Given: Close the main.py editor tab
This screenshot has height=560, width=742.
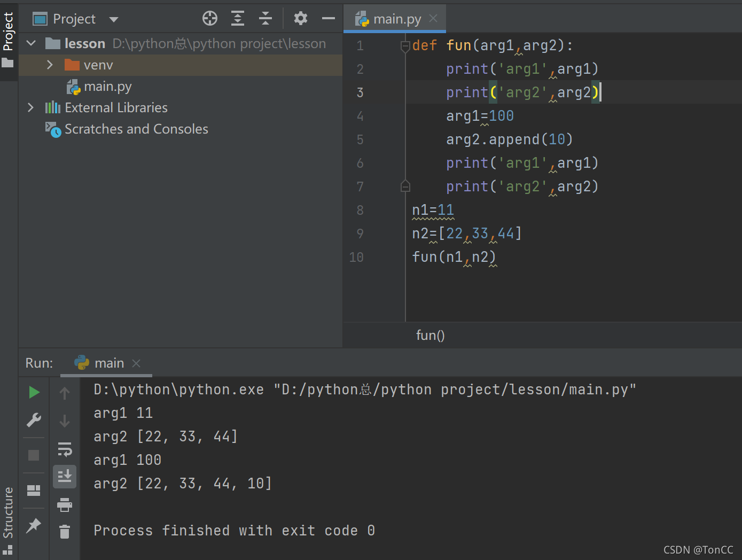Looking at the screenshot, I should point(433,18).
